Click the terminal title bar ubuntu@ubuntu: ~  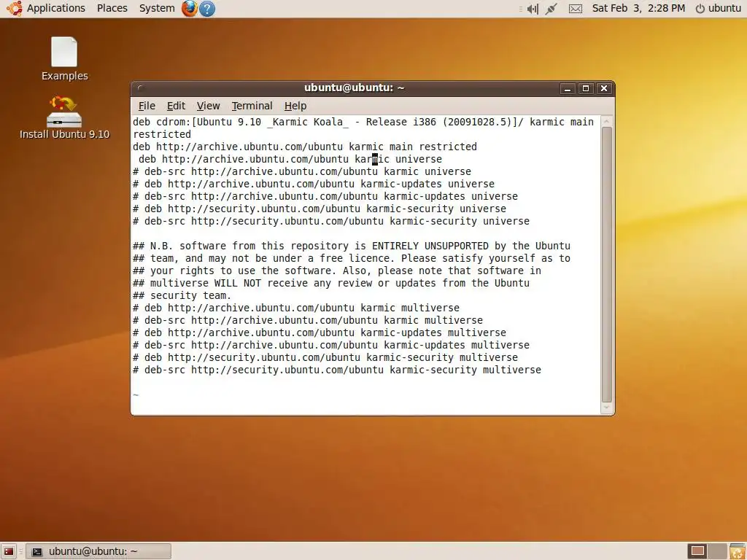(354, 88)
